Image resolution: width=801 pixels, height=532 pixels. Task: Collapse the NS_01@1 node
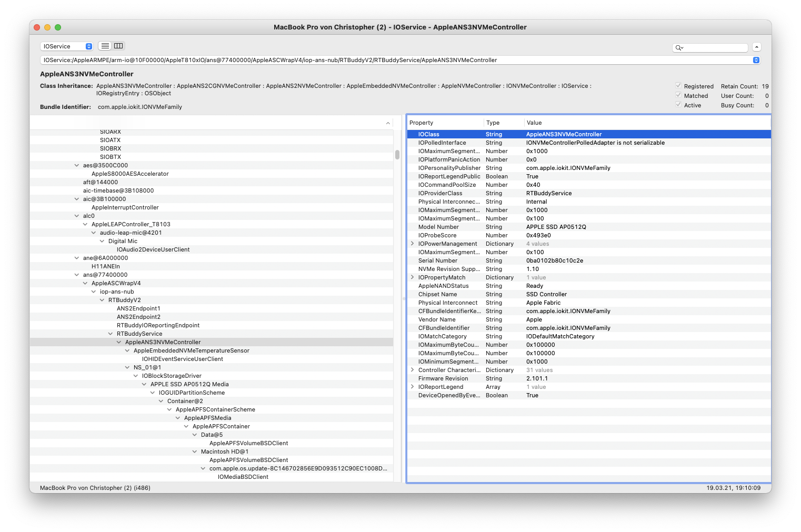tap(127, 367)
